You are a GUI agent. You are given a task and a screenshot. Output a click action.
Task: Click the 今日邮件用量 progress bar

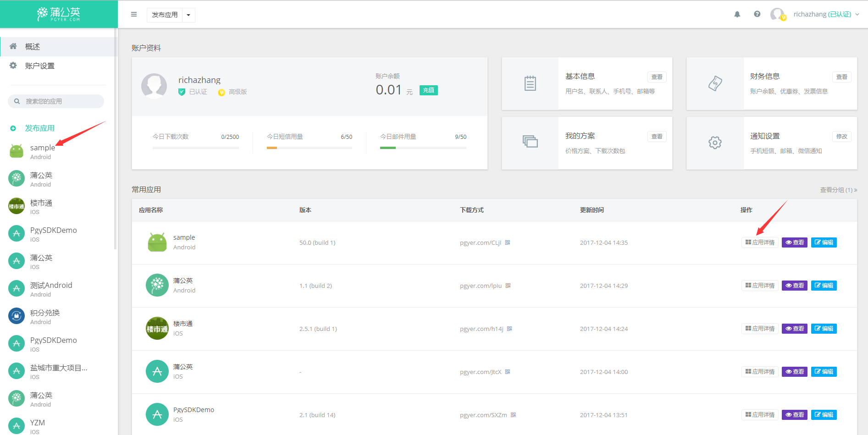point(423,148)
